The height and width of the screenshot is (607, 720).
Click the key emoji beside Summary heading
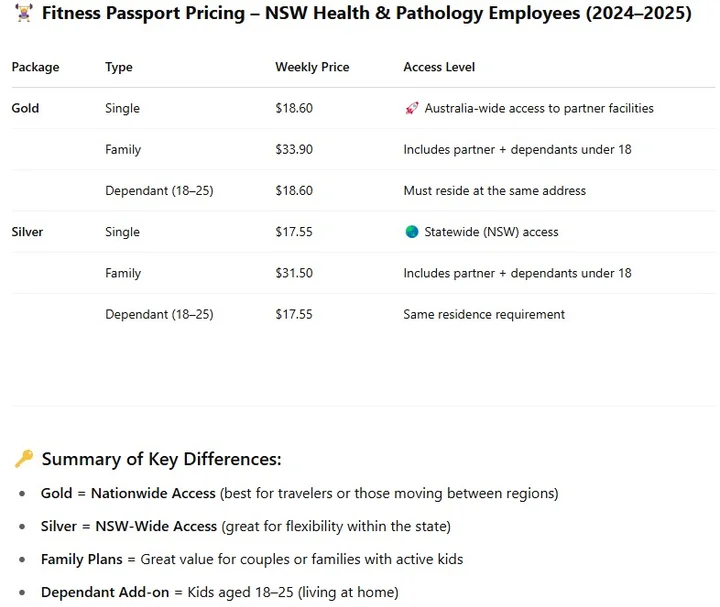click(23, 460)
